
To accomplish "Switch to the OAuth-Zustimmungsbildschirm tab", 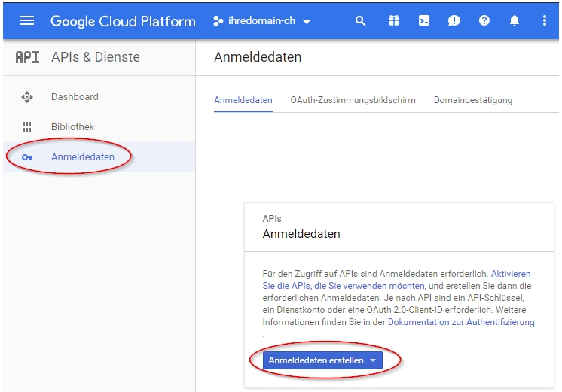I will [353, 100].
